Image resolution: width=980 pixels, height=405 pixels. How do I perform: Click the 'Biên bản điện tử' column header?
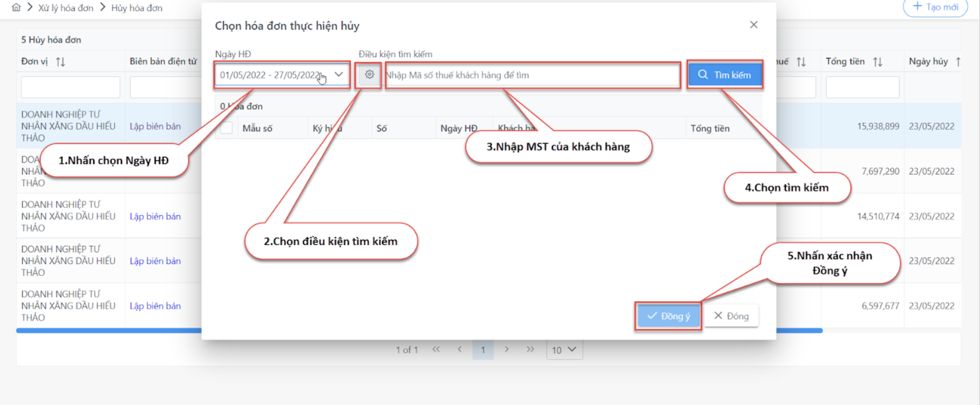point(163,62)
